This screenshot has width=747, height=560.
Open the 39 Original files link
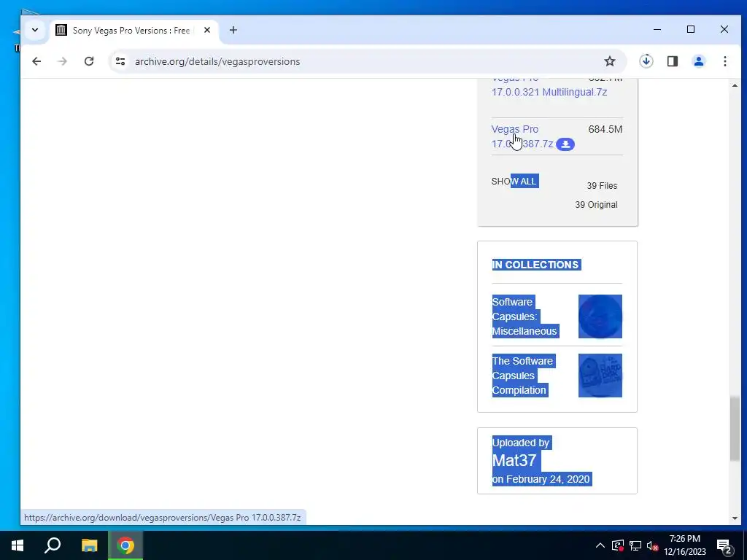(596, 205)
